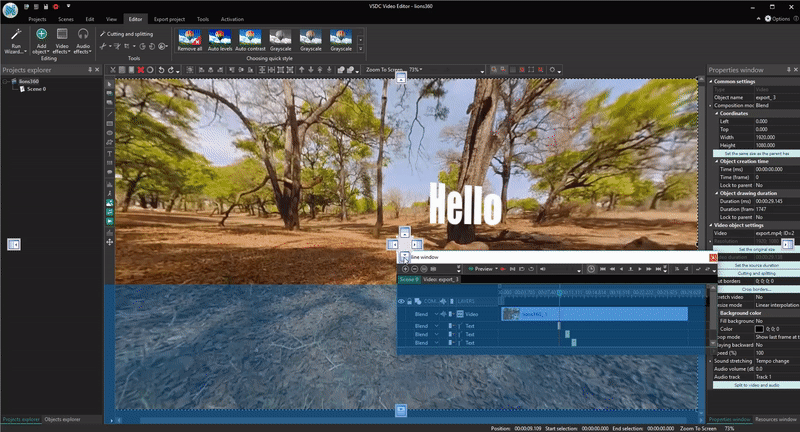Click the Cutting and splitting ribbon button
This screenshot has height=432, width=800.
[127, 34]
